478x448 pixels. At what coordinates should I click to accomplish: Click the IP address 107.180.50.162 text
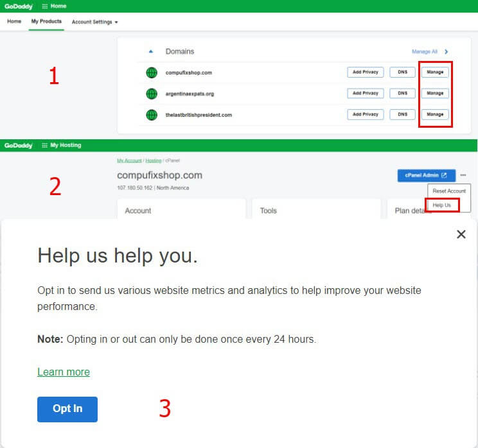click(135, 188)
